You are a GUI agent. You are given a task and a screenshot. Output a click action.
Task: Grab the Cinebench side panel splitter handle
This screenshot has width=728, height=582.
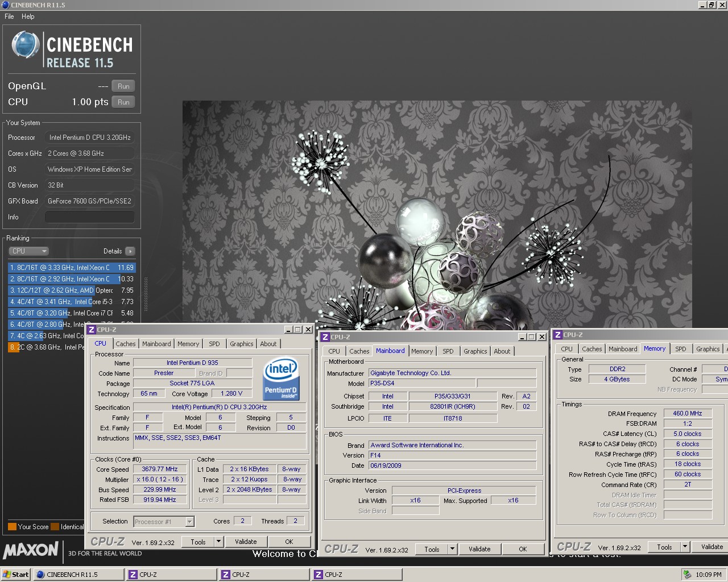(x=146, y=294)
